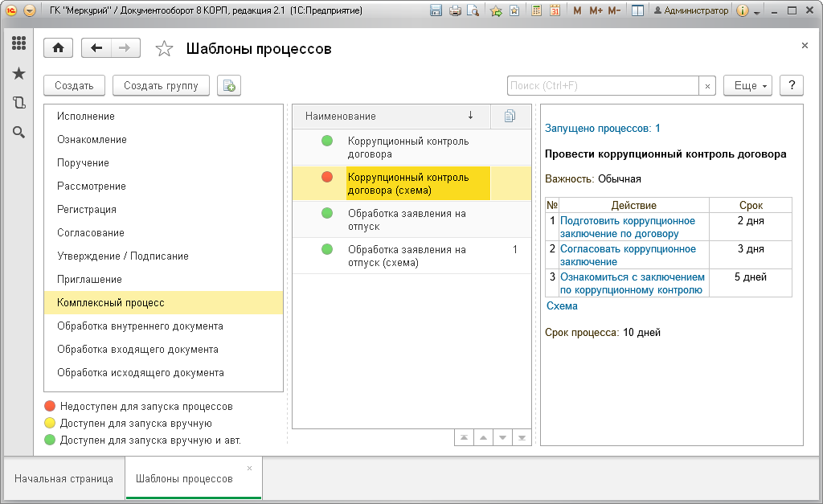The height and width of the screenshot is (504, 823).
Task: Show program info via the 'i' icon
Action: (x=742, y=10)
